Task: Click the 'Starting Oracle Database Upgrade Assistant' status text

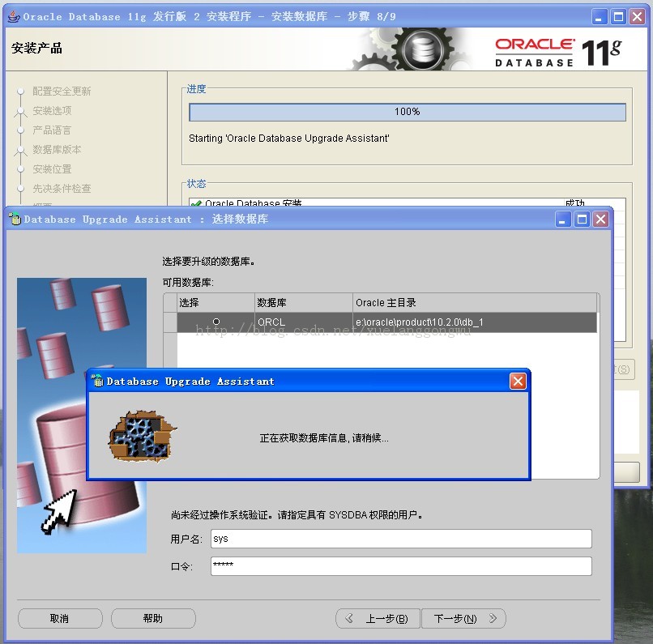Action: click(x=289, y=139)
